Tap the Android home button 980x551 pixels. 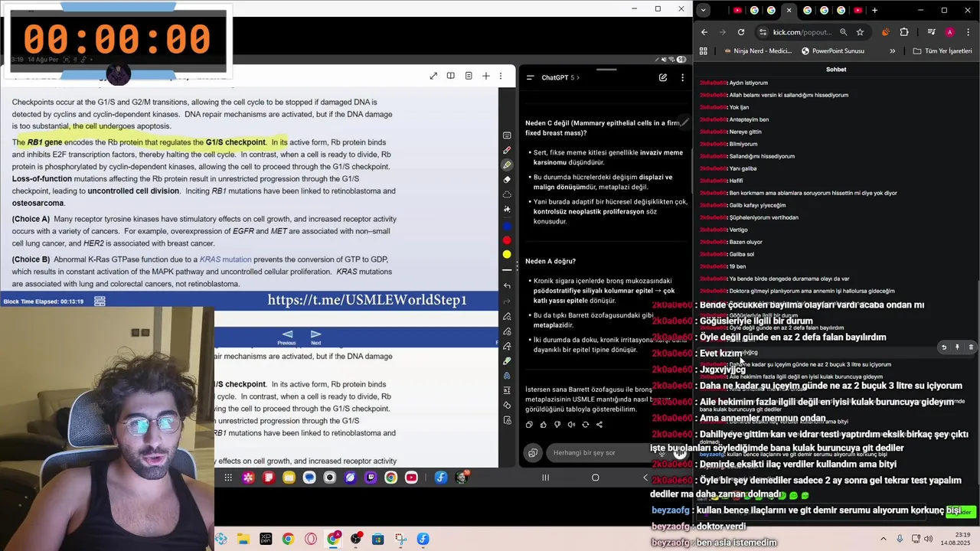(595, 478)
